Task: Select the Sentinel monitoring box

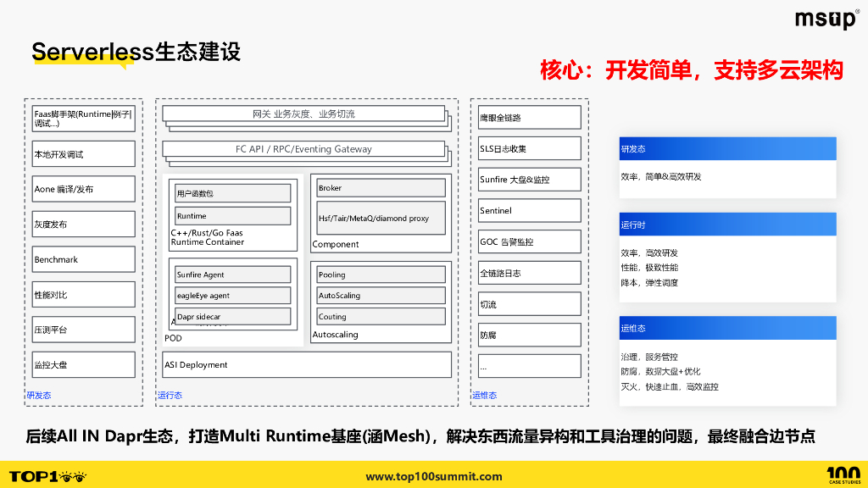Action: tap(528, 210)
